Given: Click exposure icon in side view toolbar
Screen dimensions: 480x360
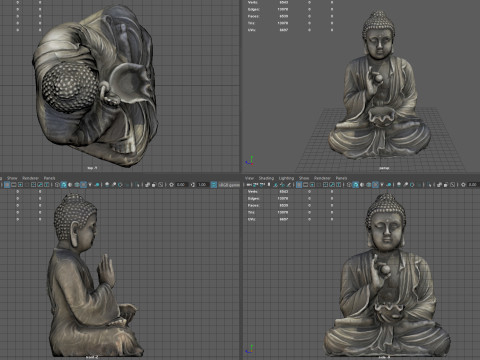Looking at the screenshot, I should pos(171,185).
